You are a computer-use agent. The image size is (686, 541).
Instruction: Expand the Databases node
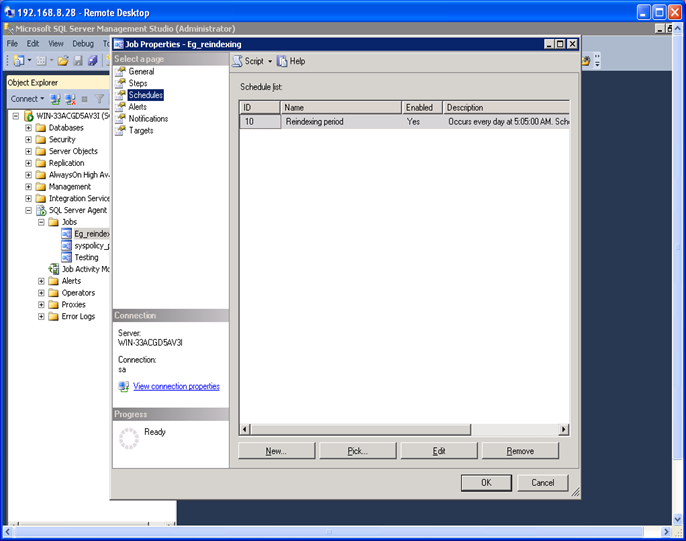point(28,128)
